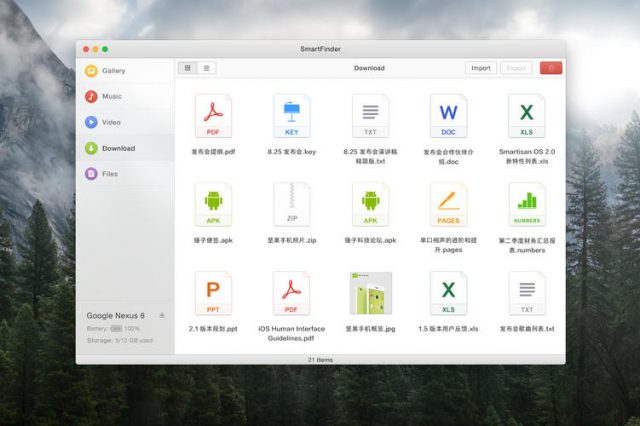Select the Smartisan OS 2.0 xls file
The image size is (640, 426).
[526, 117]
